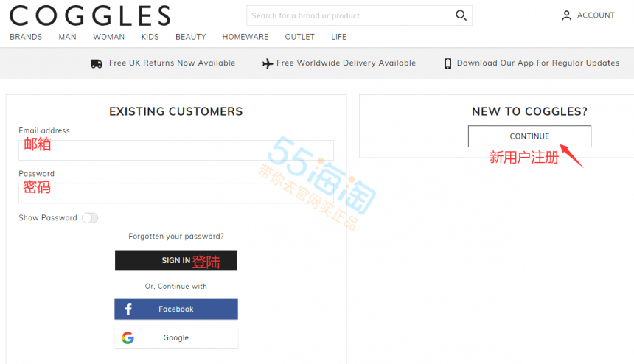Go to Coggles home via logo

point(90,15)
